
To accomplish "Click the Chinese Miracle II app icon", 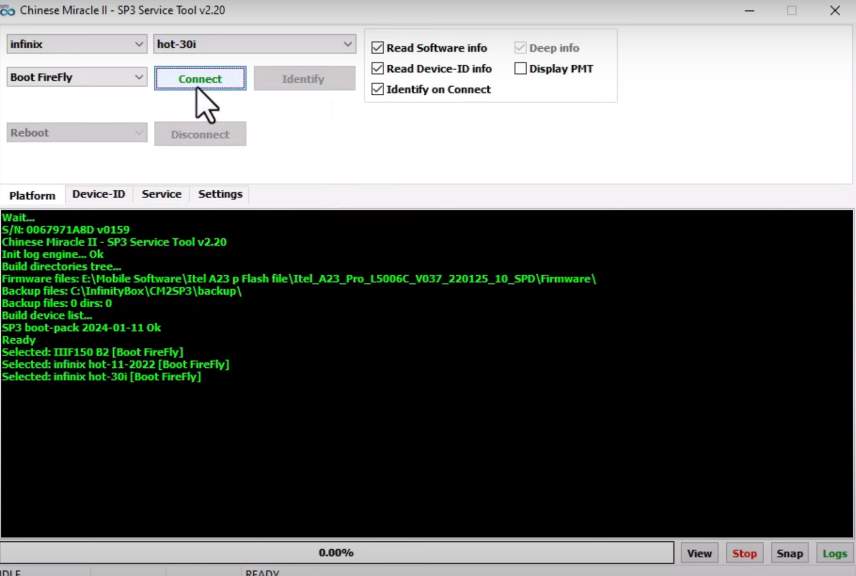I will tap(8, 10).
